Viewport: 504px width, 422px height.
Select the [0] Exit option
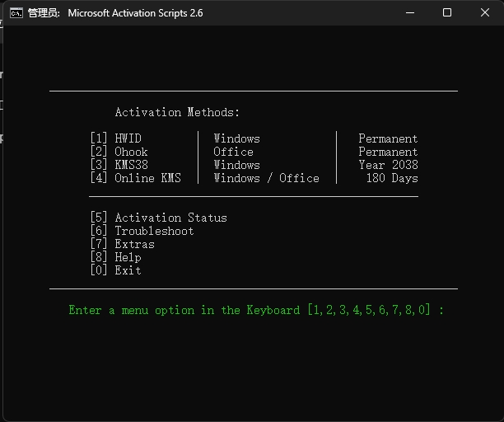coord(115,270)
